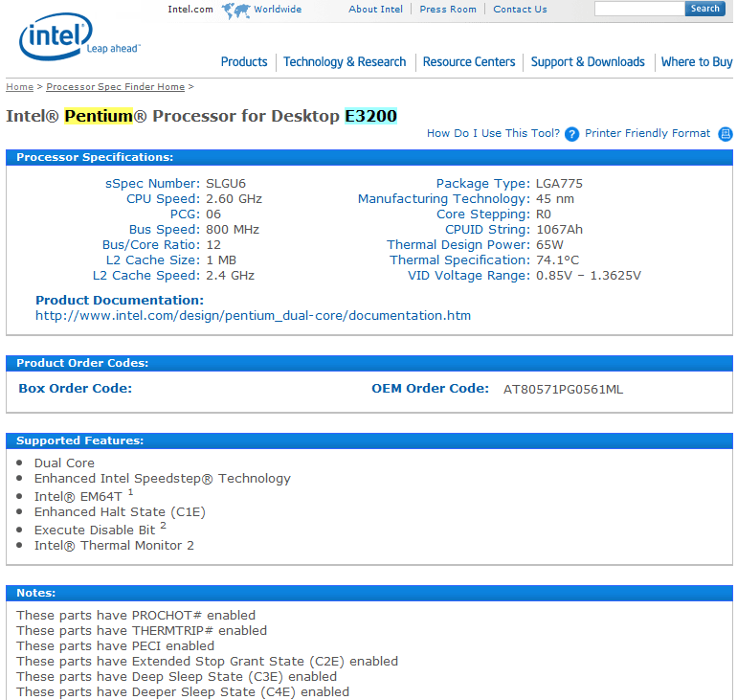This screenshot has width=737, height=700.
Task: Click the LGA775 value
Action: pos(559,183)
